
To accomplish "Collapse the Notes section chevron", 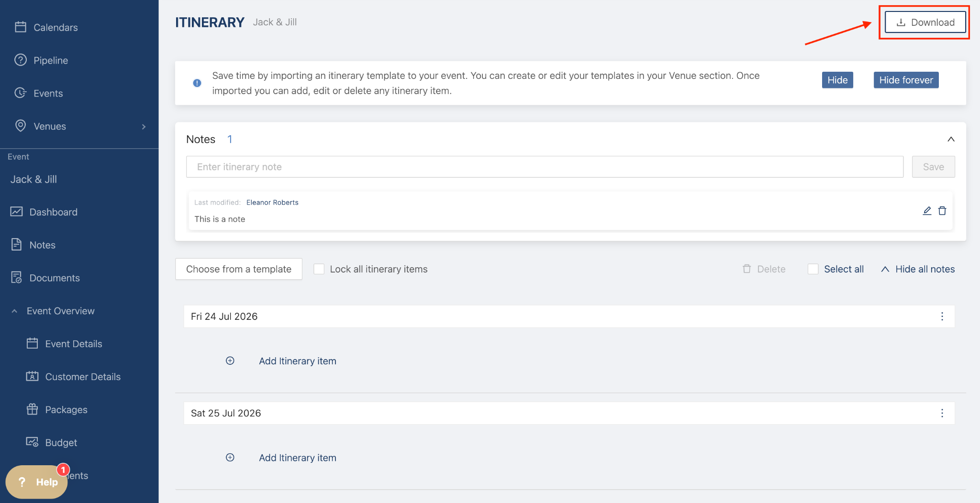I will click(x=951, y=139).
